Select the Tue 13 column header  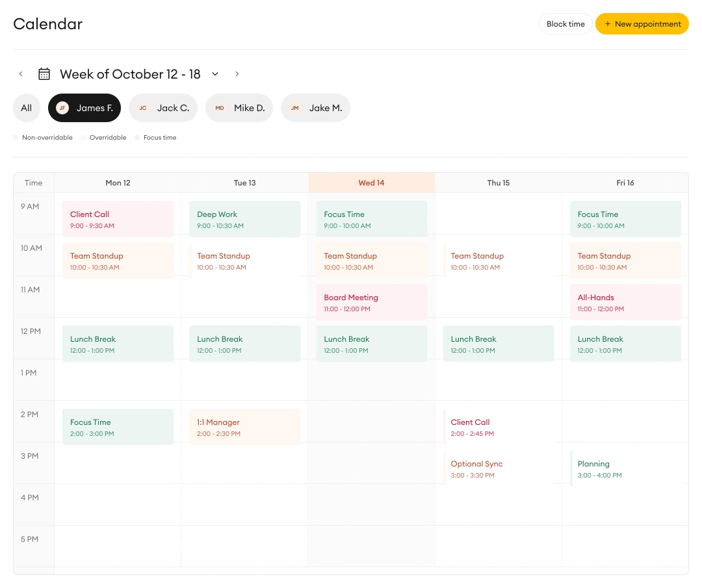(x=244, y=183)
